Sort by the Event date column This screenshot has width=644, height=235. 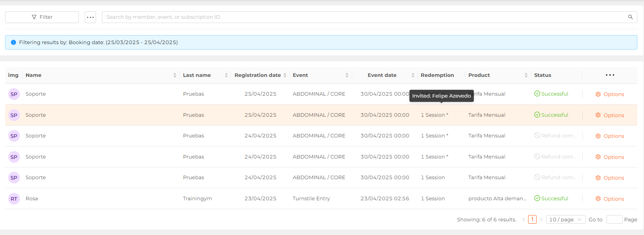(x=413, y=75)
